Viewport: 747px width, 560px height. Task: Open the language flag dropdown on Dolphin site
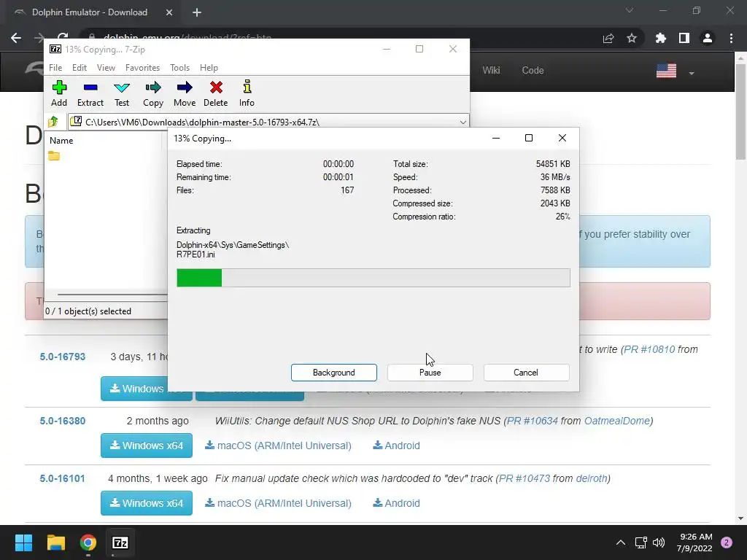tap(675, 71)
